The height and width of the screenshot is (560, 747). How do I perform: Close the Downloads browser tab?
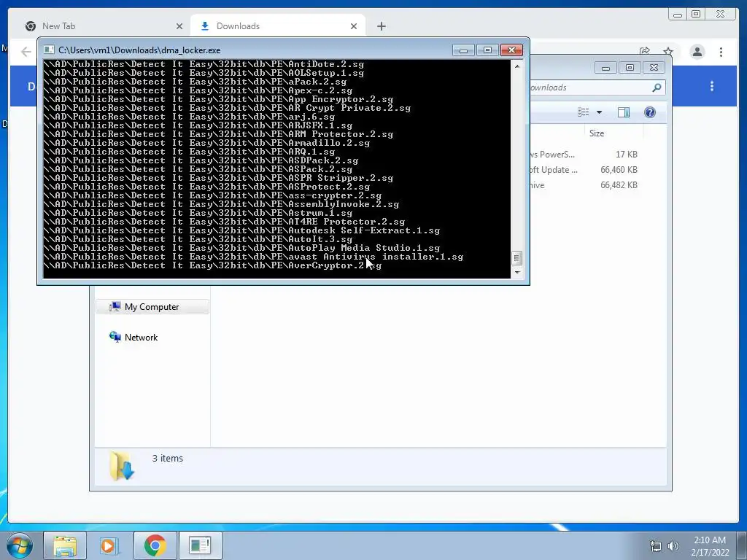354,26
